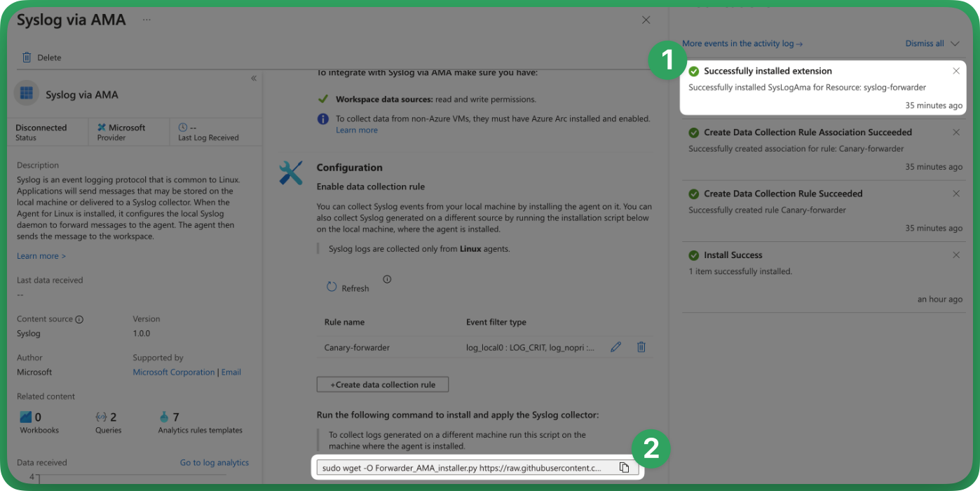
Task: Click the circular Refresh arrow icon
Action: point(332,287)
